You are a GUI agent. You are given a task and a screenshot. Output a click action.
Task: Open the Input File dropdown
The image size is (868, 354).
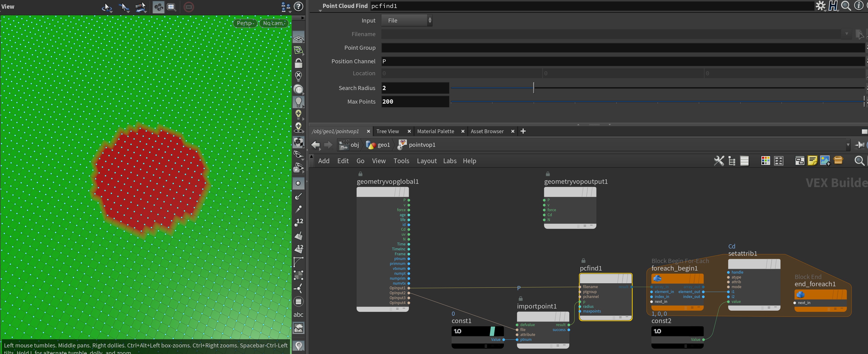406,21
